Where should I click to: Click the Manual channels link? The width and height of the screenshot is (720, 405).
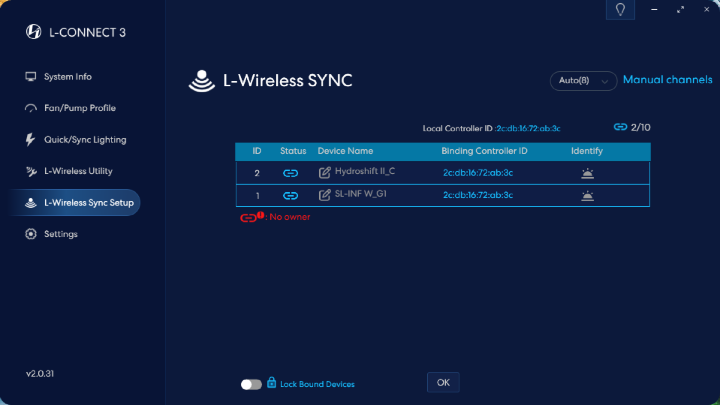667,80
